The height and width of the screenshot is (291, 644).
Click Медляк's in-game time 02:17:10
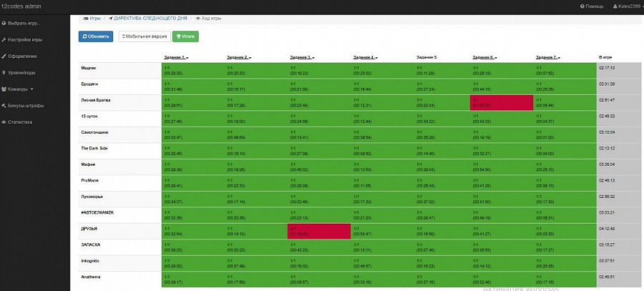[607, 68]
